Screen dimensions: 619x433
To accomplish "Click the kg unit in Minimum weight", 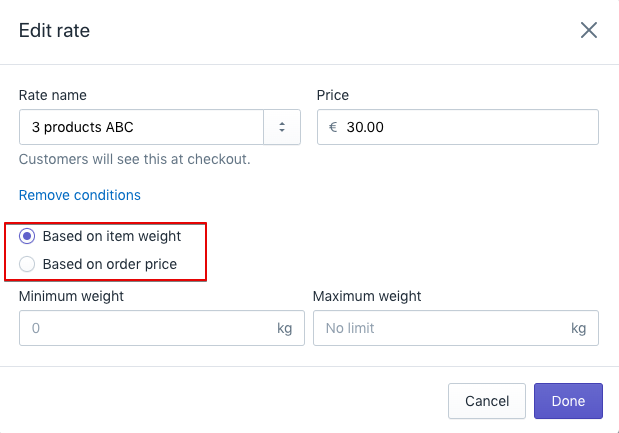I will pos(285,328).
